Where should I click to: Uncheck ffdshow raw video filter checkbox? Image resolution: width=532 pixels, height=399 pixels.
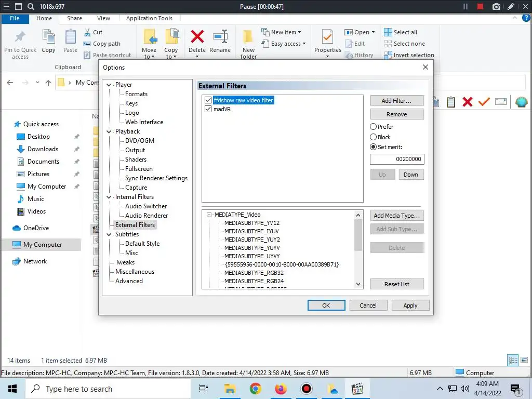208,100
